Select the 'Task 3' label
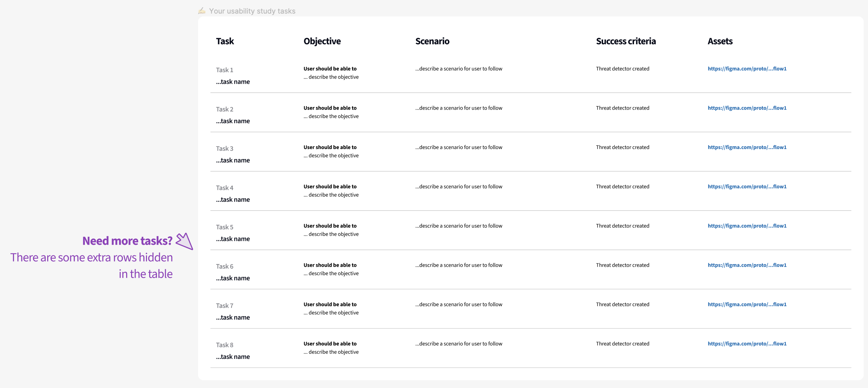Image resolution: width=868 pixels, height=388 pixels. [x=224, y=149]
